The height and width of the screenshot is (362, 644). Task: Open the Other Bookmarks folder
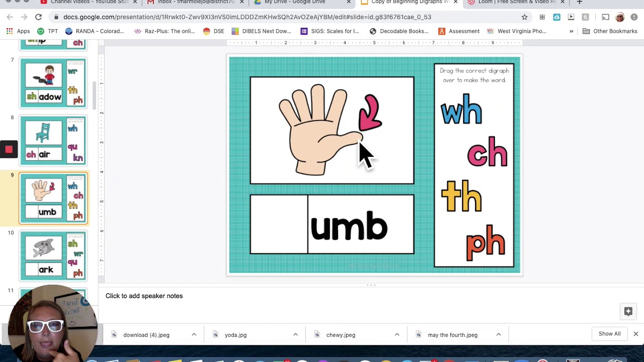[610, 31]
